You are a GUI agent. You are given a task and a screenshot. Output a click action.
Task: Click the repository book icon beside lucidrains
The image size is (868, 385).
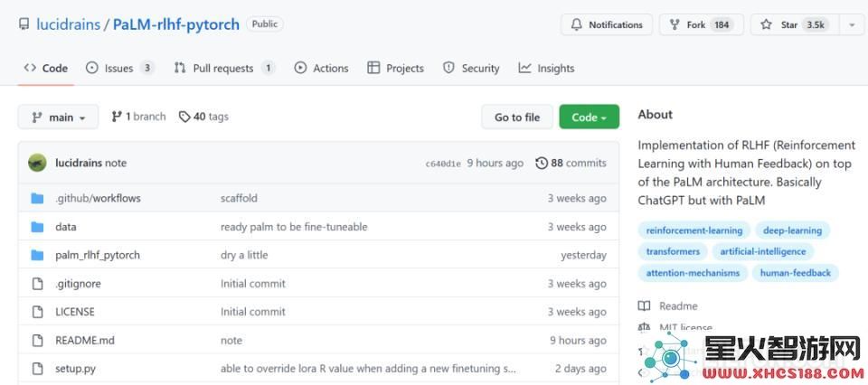[x=24, y=24]
